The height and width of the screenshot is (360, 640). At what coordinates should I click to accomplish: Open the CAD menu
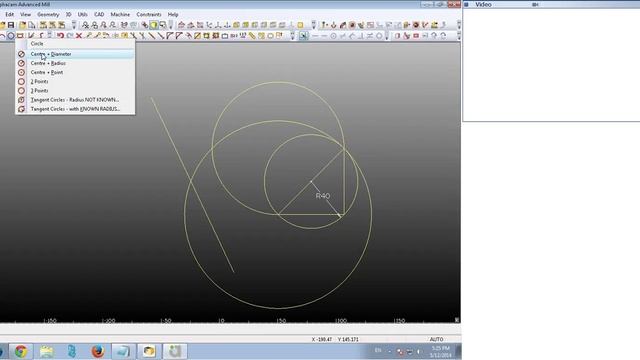(99, 14)
